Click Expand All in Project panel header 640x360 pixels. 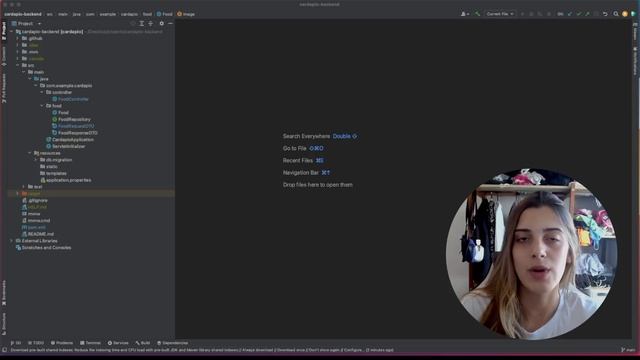click(x=142, y=24)
